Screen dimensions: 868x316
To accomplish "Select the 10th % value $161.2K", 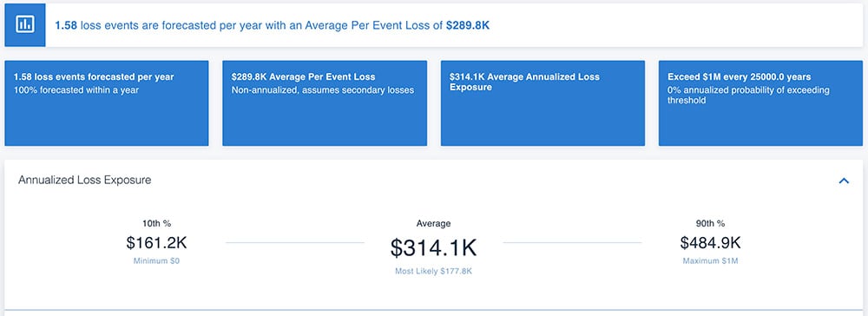I will [156, 243].
